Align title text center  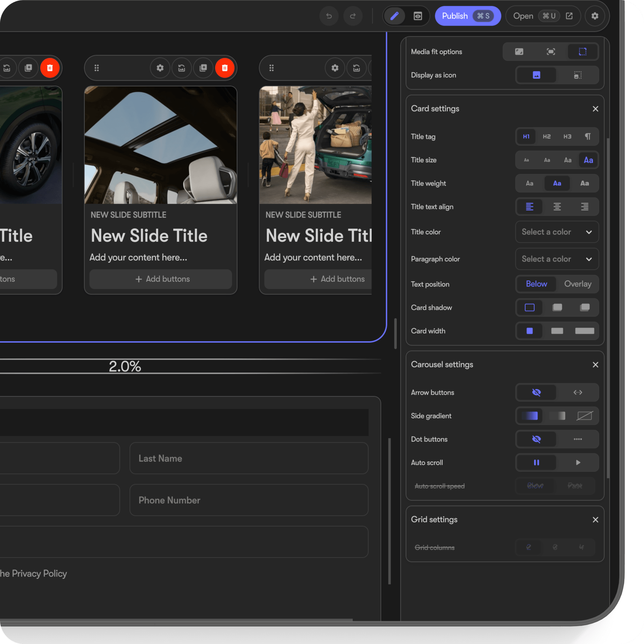click(x=557, y=207)
